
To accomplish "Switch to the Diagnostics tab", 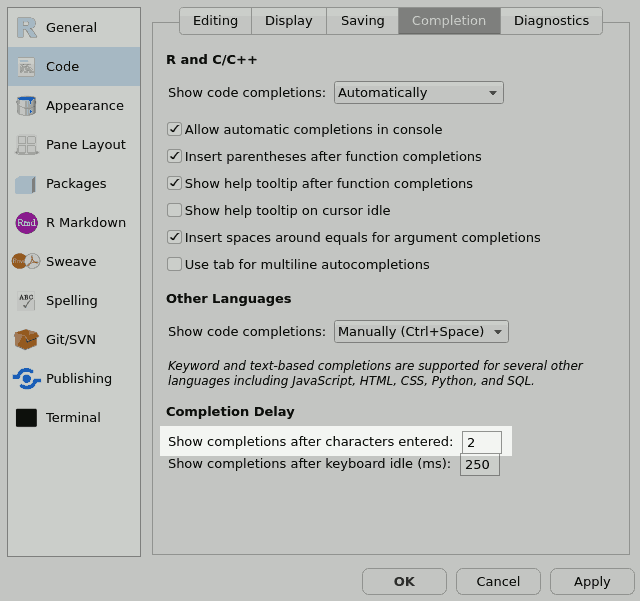I will tap(551, 21).
